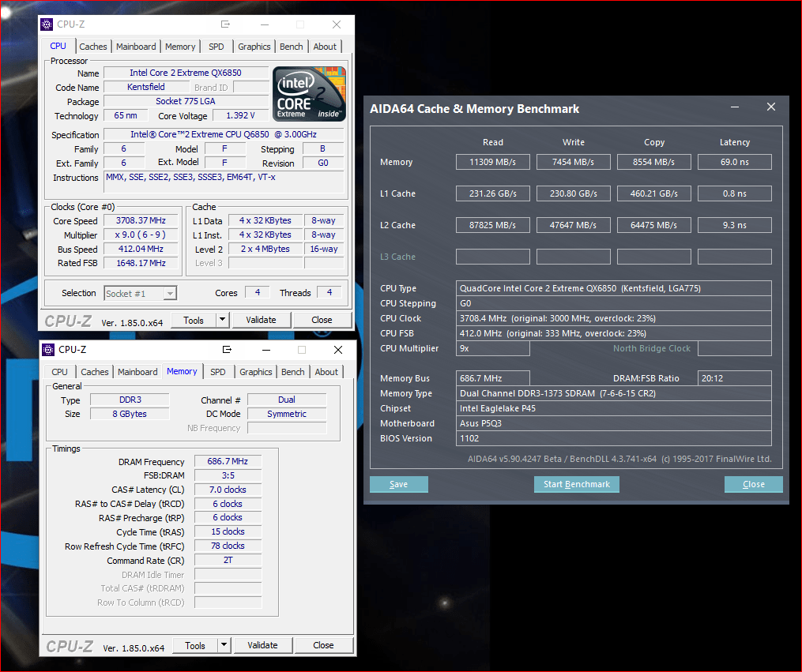Click Tools button in bottom CPU-Z
This screenshot has height=672, width=802.
195,645
